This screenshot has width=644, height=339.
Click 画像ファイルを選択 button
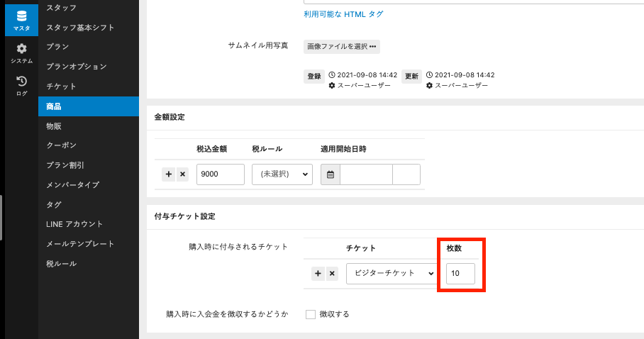pos(341,47)
